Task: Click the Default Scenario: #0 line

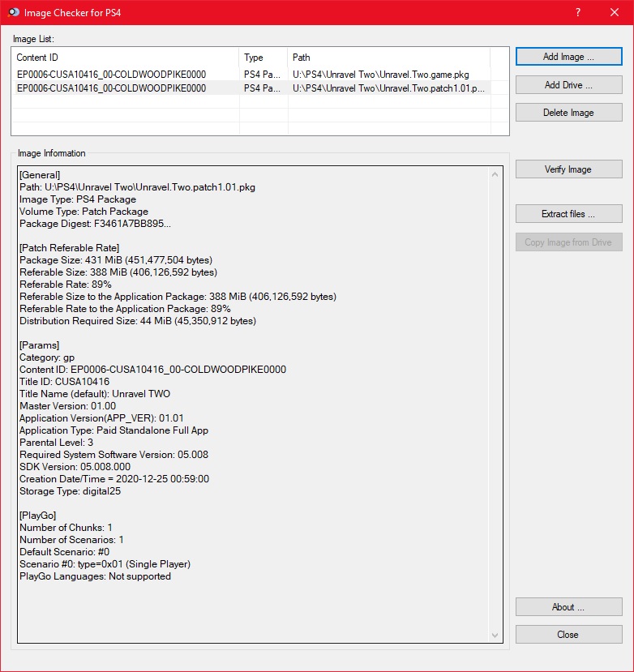Action: (64, 552)
